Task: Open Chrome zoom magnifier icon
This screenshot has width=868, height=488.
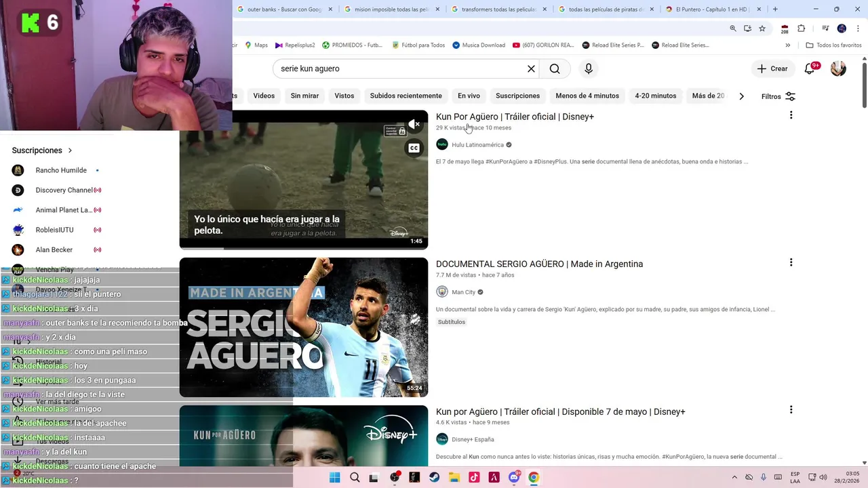Action: (x=733, y=28)
